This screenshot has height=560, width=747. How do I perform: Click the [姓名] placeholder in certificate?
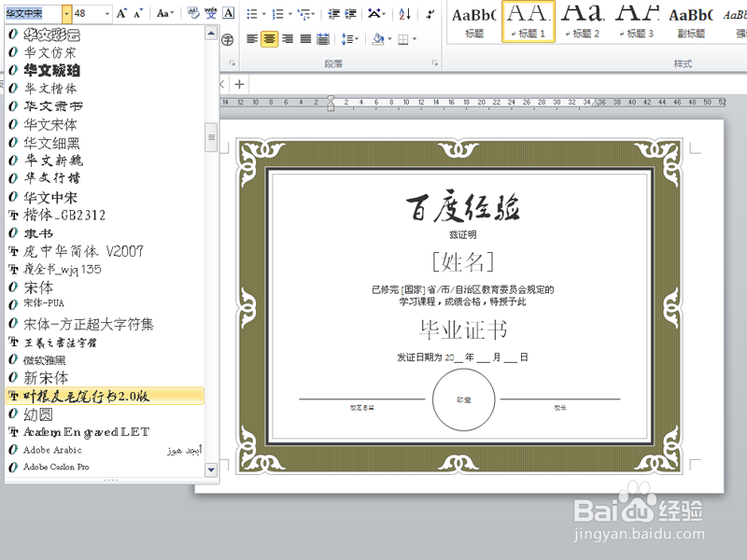[462, 261]
